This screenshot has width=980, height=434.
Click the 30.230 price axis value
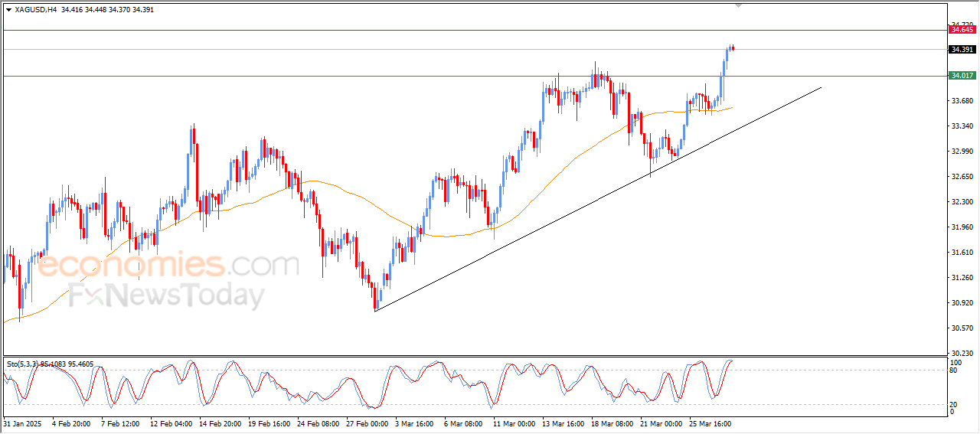pyautogui.click(x=962, y=353)
